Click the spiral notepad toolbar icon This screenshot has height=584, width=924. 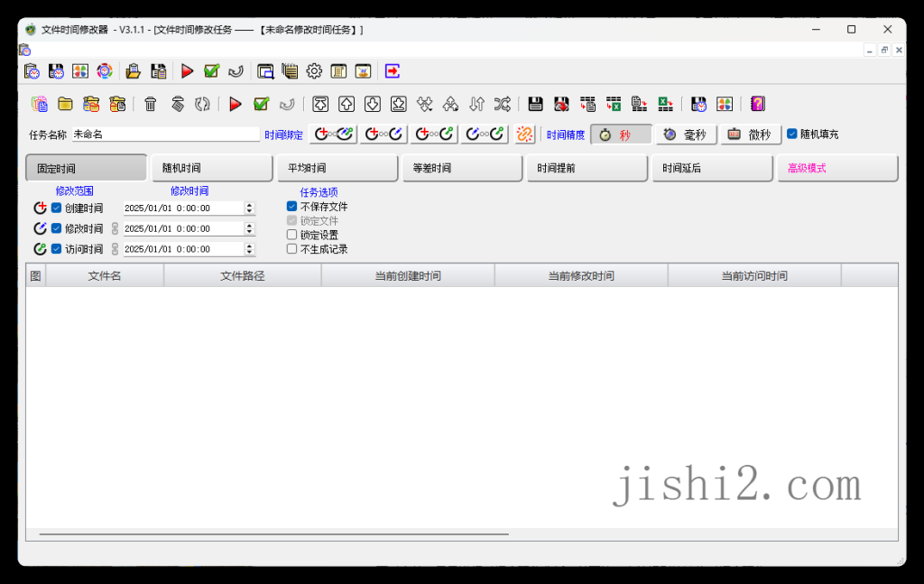click(290, 71)
